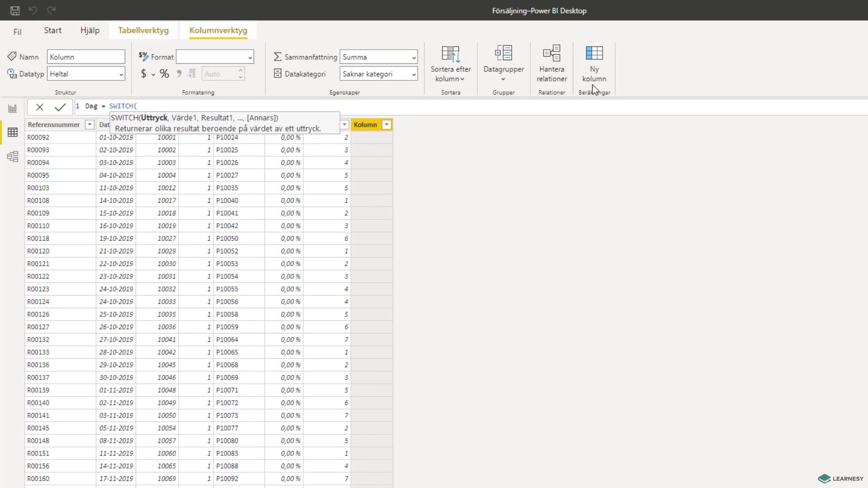Open Hantera relationer

point(552,64)
